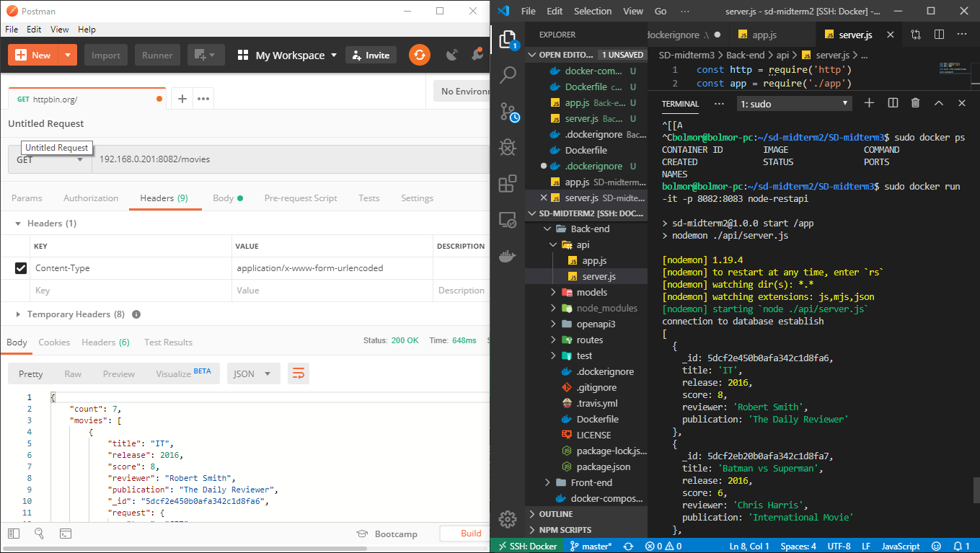Image resolution: width=980 pixels, height=553 pixels.
Task: Open the New button dropdown arrow
Action: tap(67, 55)
